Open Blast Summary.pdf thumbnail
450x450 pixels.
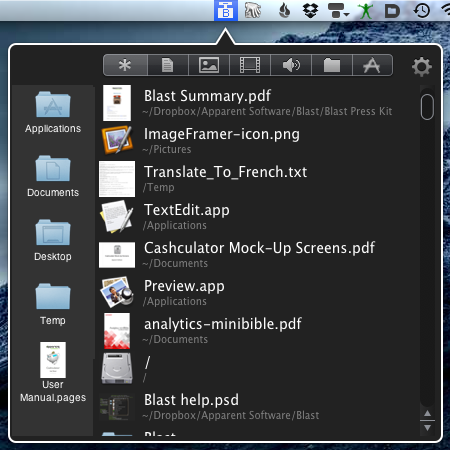117,103
